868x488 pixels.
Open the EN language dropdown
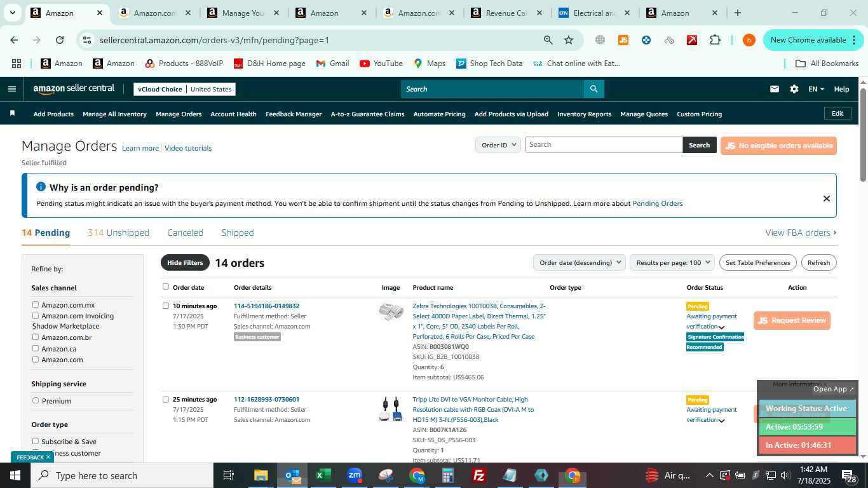(x=816, y=89)
